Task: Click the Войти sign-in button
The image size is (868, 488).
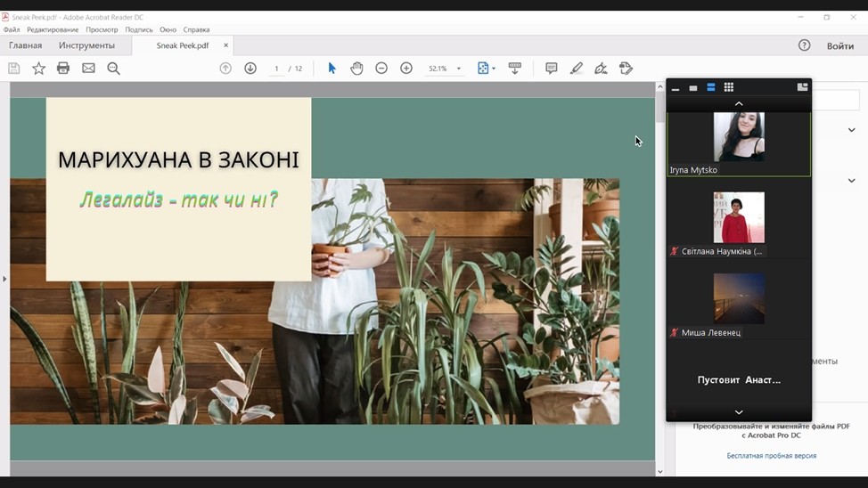Action: [839, 45]
